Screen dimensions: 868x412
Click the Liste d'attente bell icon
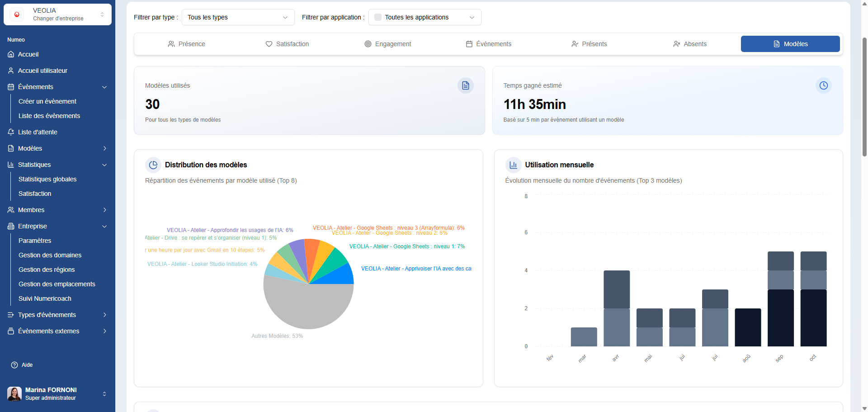tap(11, 132)
